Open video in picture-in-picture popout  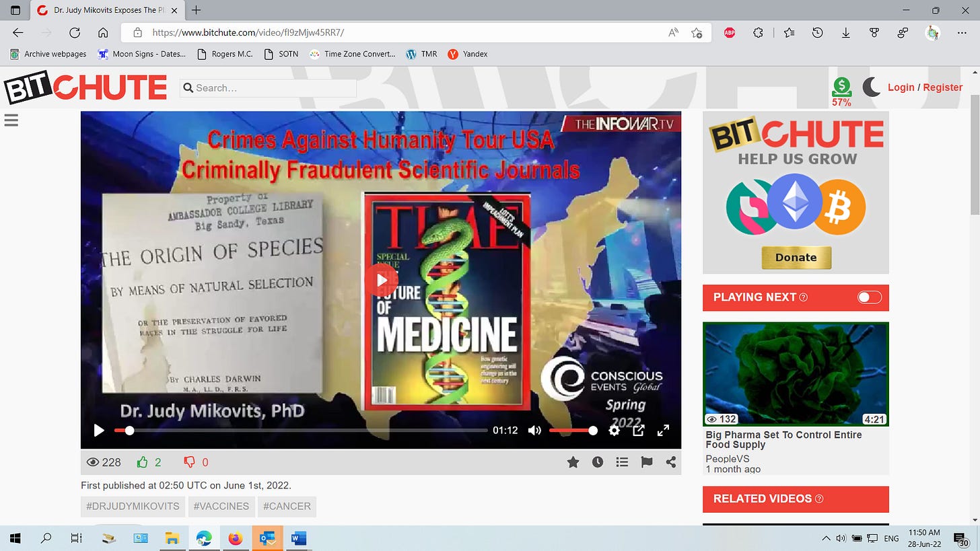[x=639, y=431]
